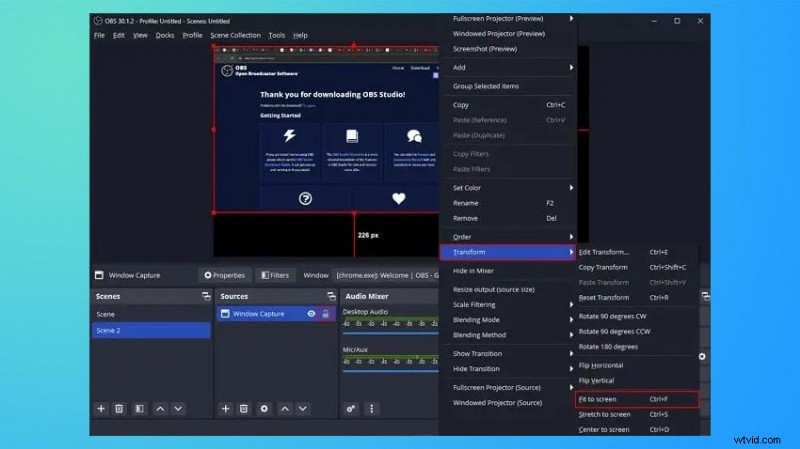Screen dimensions: 800x449
Task: Expand the Order submenu
Action: tap(571, 237)
